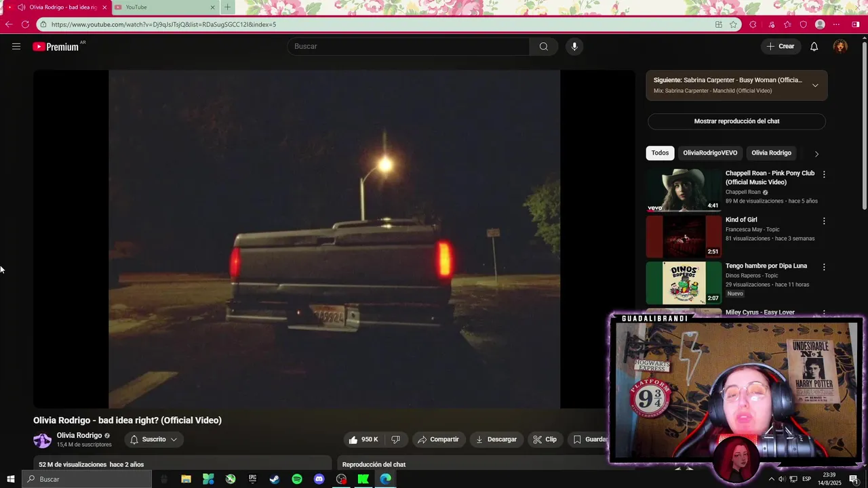
Task: Create a Clip of the video
Action: pyautogui.click(x=545, y=439)
